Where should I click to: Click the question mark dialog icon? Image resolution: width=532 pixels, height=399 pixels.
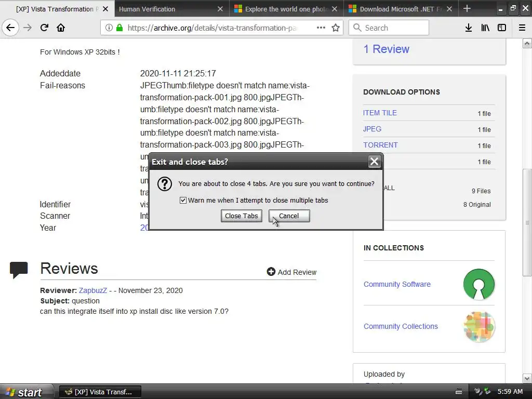[165, 184]
